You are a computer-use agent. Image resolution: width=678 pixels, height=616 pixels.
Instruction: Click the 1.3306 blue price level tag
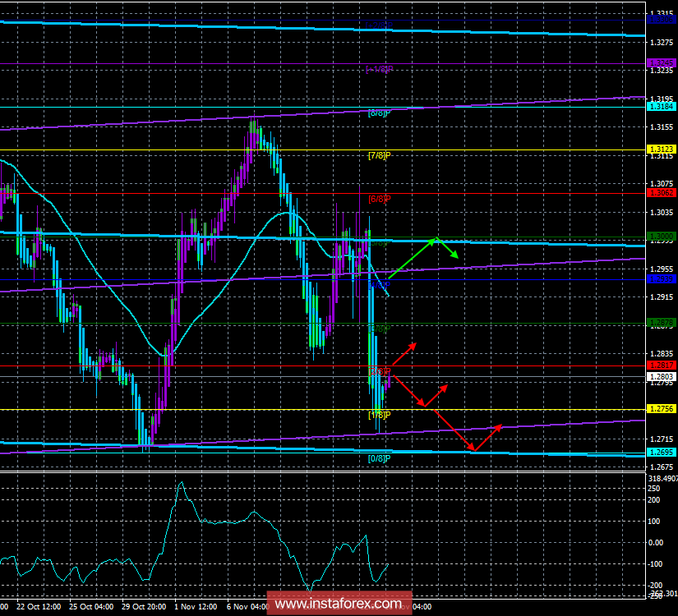pyautogui.click(x=661, y=20)
